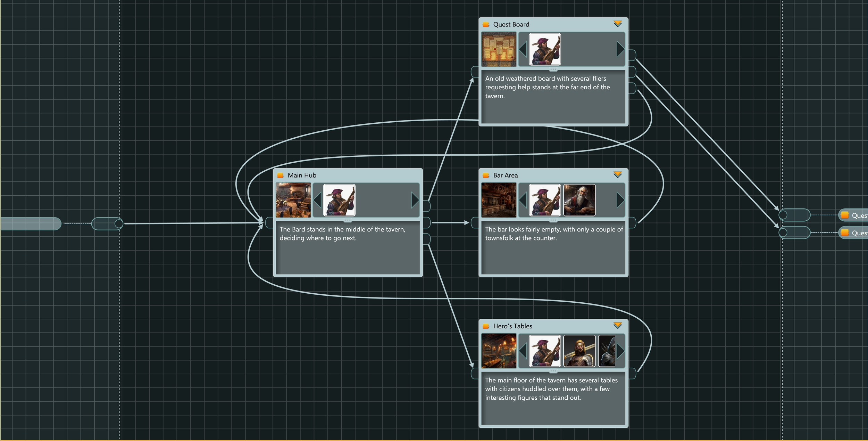
Task: Click the Bar Area output pin
Action: click(632, 223)
